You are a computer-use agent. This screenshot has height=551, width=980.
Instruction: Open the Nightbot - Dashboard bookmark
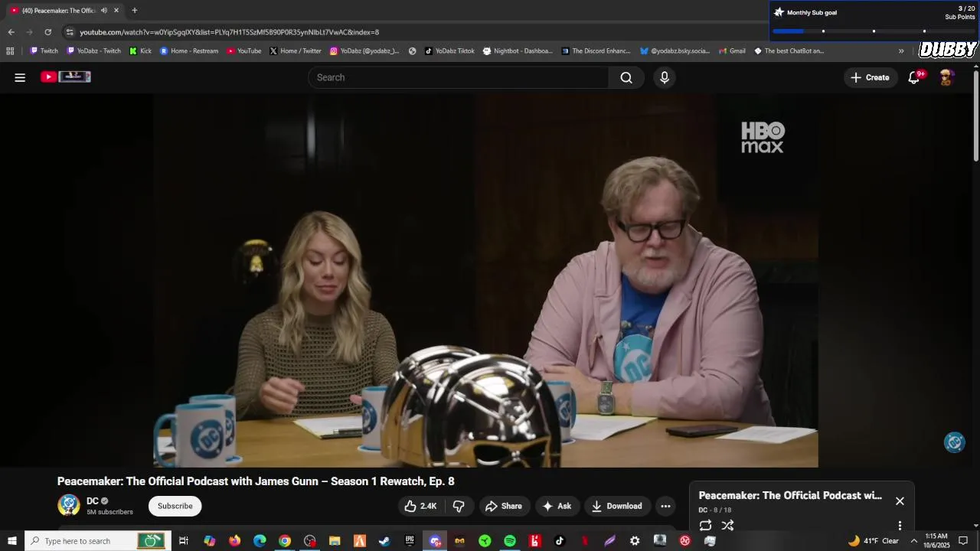pos(518,51)
